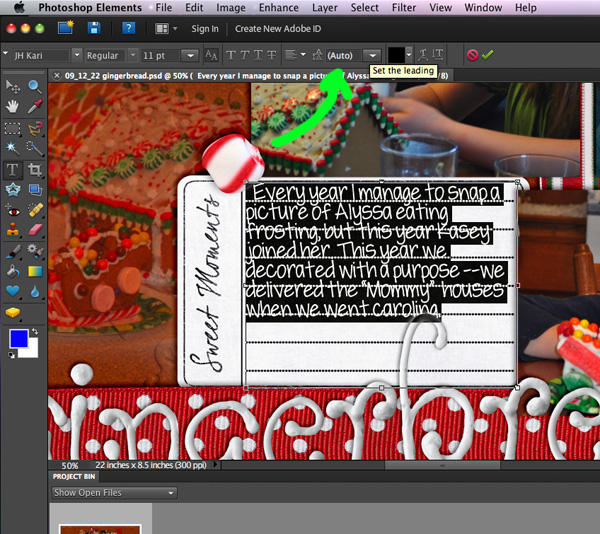600x534 pixels.
Task: Open the Edit menu
Action: pos(194,8)
